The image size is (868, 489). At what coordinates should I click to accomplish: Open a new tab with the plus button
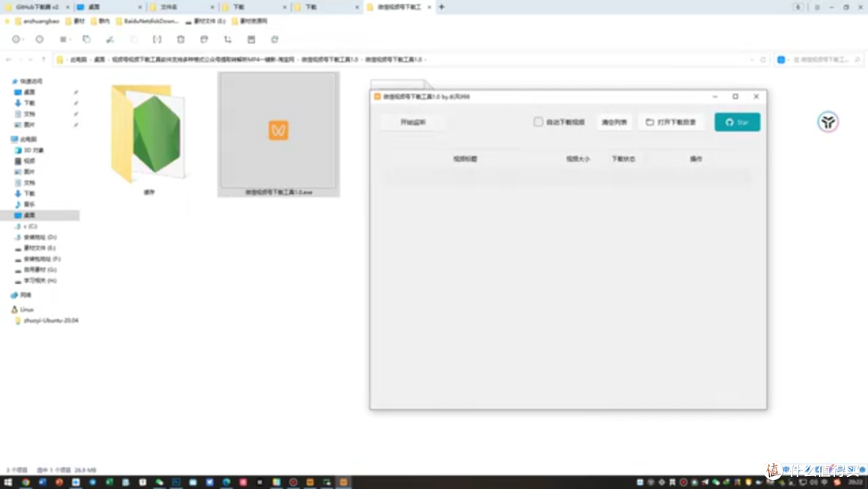click(441, 7)
